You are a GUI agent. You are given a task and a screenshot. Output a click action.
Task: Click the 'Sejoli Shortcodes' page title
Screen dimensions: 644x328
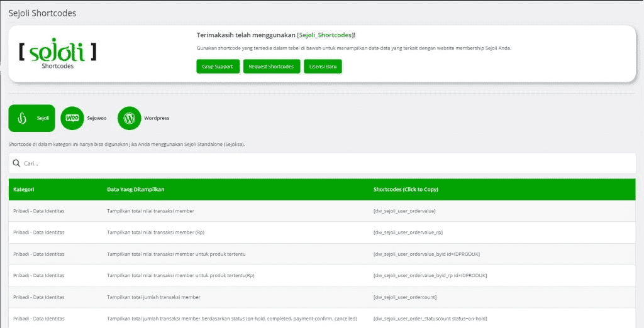(42, 13)
